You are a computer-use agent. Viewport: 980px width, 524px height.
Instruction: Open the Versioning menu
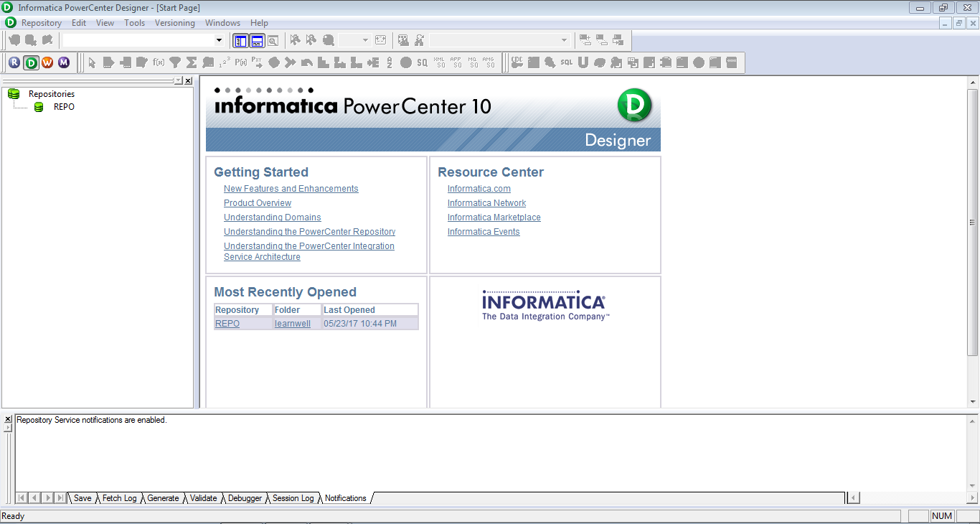coord(175,23)
